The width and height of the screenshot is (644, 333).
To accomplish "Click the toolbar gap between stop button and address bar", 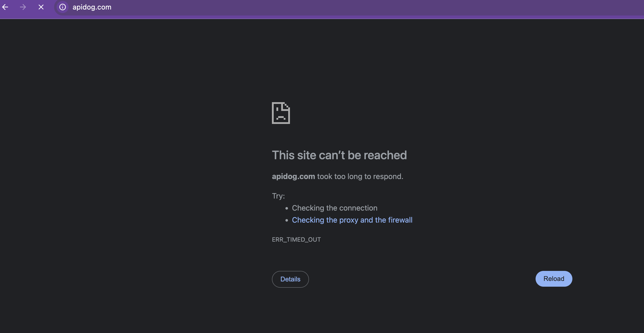I will tap(50, 7).
